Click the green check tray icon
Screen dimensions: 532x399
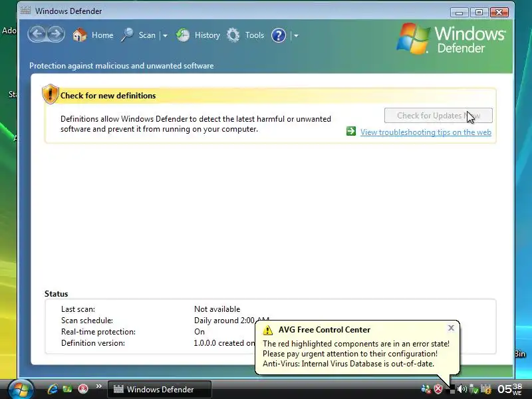pos(473,389)
